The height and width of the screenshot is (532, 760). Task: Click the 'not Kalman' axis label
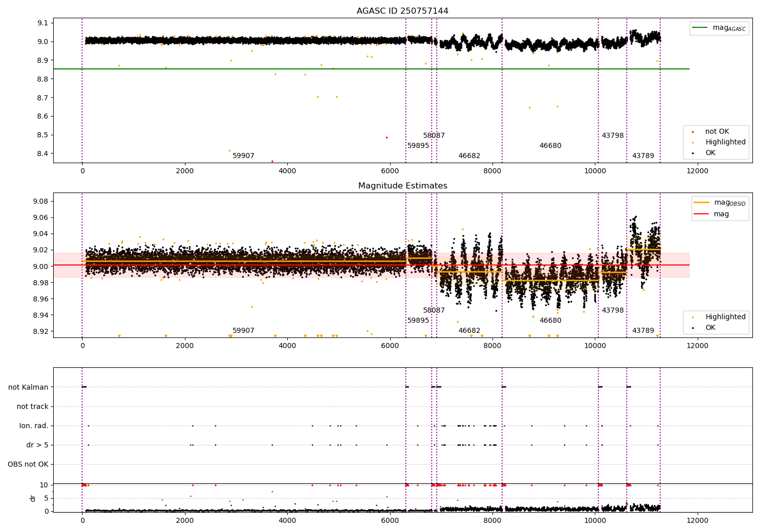click(x=28, y=388)
